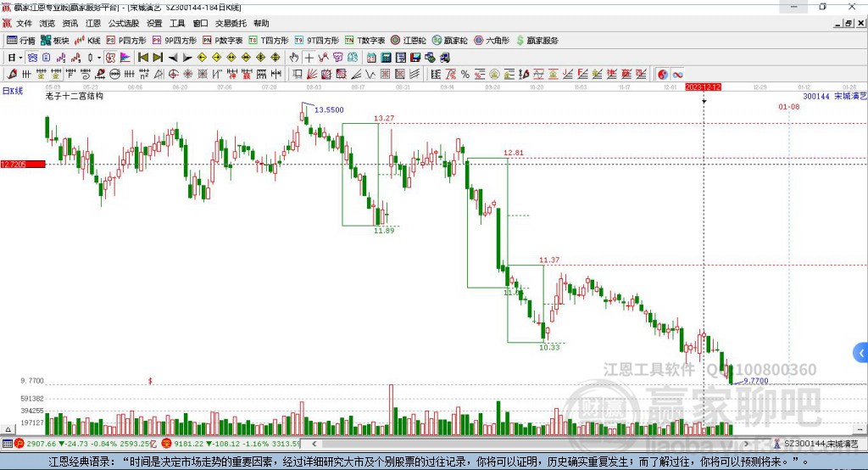Step chart back with black left triangle
This screenshot has height=470, width=868.
pos(173,58)
